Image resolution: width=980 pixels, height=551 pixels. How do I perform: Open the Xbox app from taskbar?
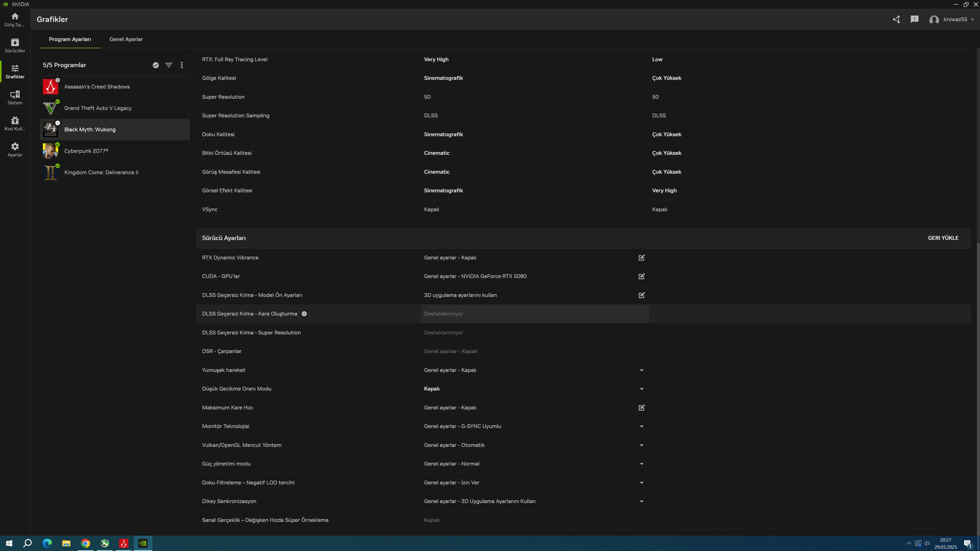click(105, 543)
